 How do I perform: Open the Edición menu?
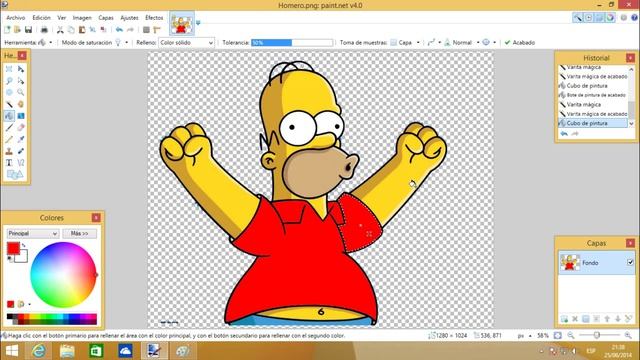click(x=42, y=18)
